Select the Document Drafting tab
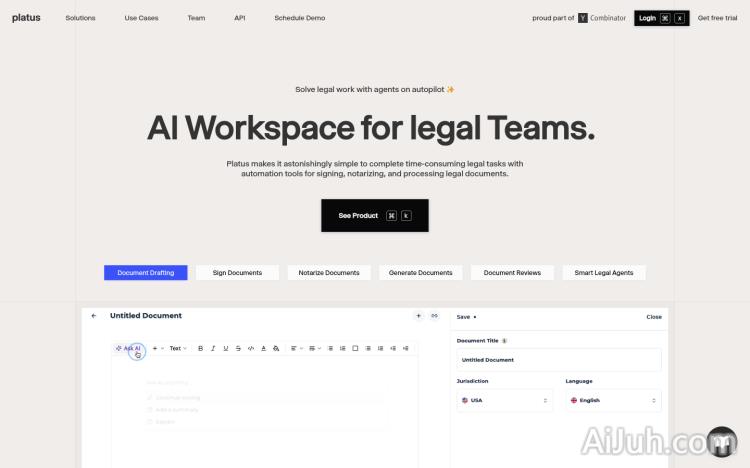This screenshot has height=468, width=750. click(x=145, y=273)
